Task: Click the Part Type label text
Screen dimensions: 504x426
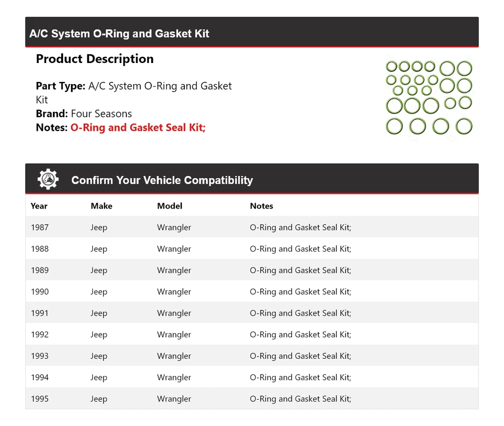Action: point(60,86)
